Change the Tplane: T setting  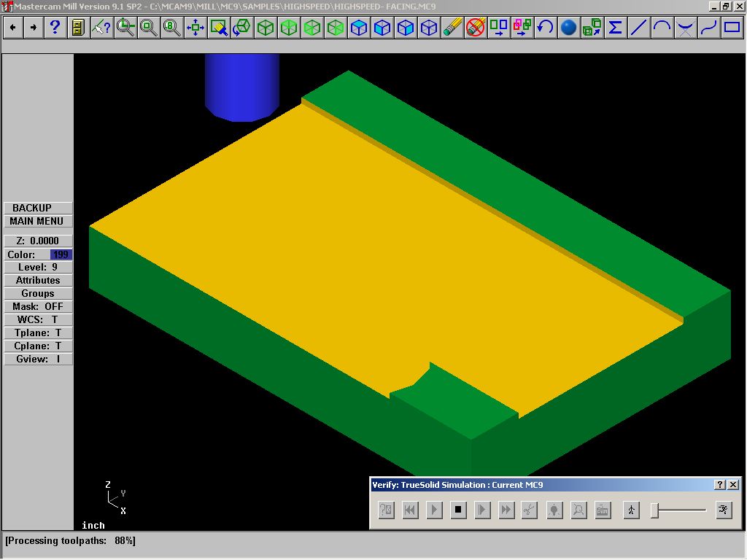(38, 332)
